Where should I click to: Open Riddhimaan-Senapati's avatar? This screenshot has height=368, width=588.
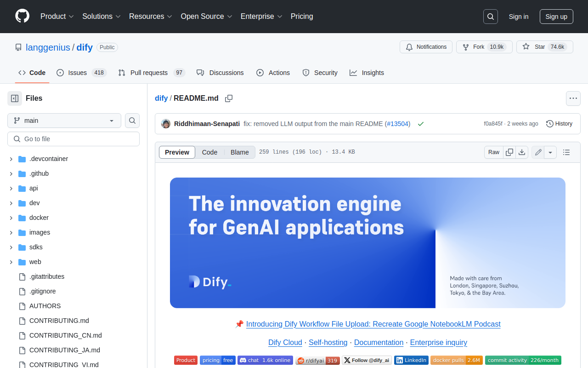point(166,124)
